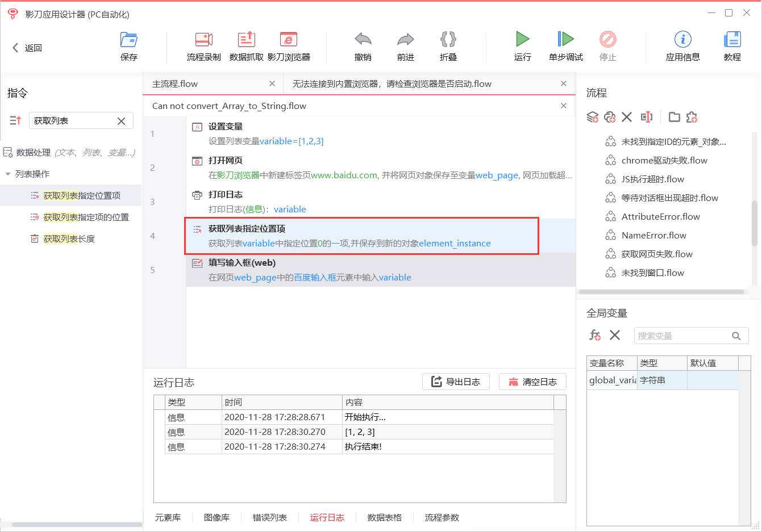Click the 折叠 collapse icon in toolbar

click(448, 45)
